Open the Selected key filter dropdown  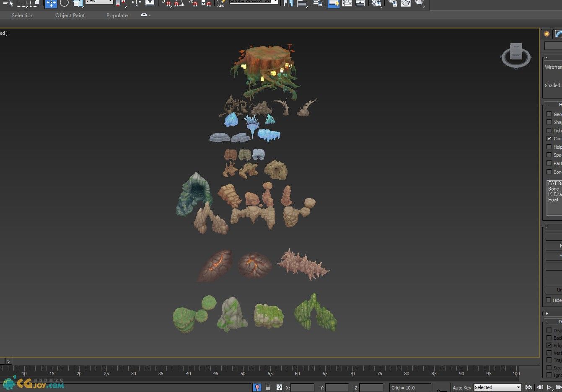pos(497,387)
